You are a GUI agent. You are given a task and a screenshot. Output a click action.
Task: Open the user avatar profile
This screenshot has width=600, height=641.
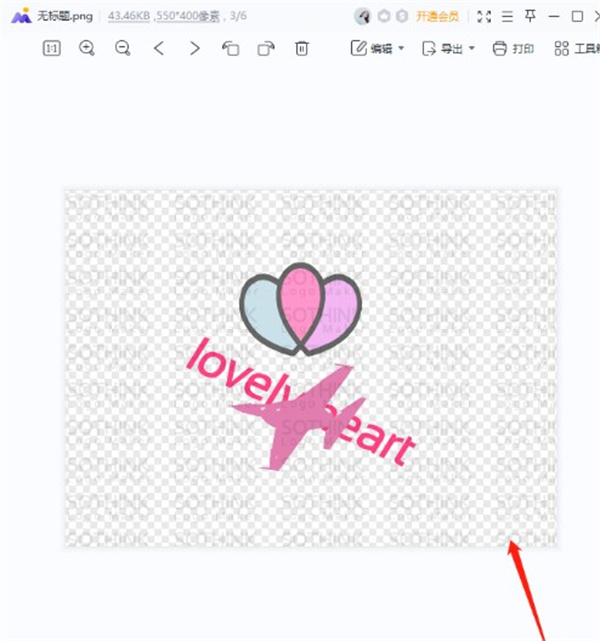pyautogui.click(x=362, y=16)
